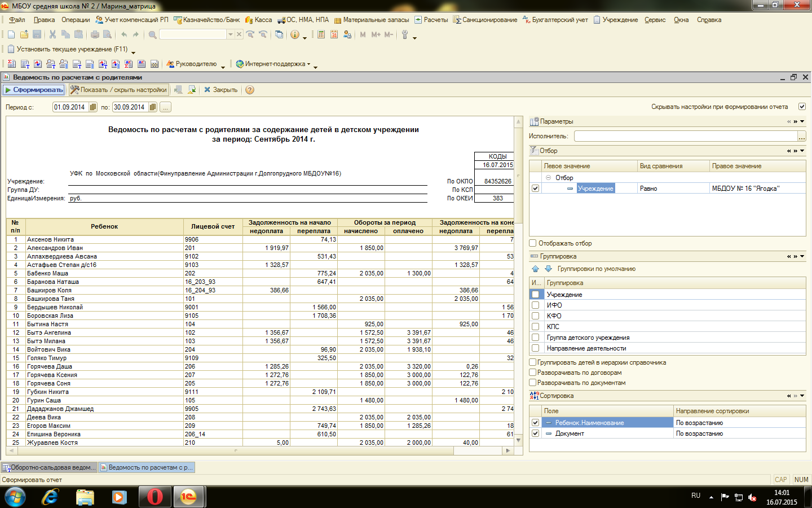Viewport: 812px width, 508px height.
Task: Switch to 'Оборотно-сальдовая ведом...' window tab
Action: [48, 467]
